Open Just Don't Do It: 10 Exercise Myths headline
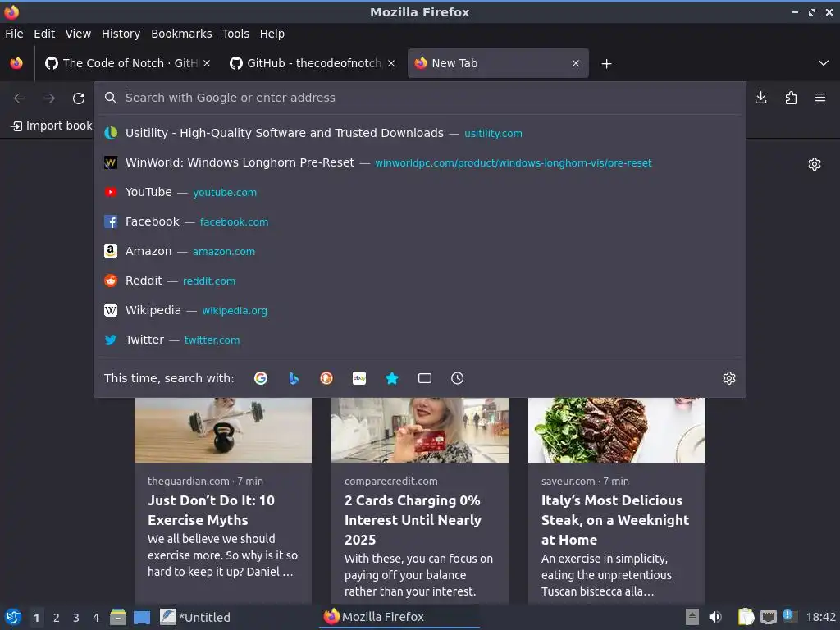This screenshot has width=840, height=630. tap(211, 510)
